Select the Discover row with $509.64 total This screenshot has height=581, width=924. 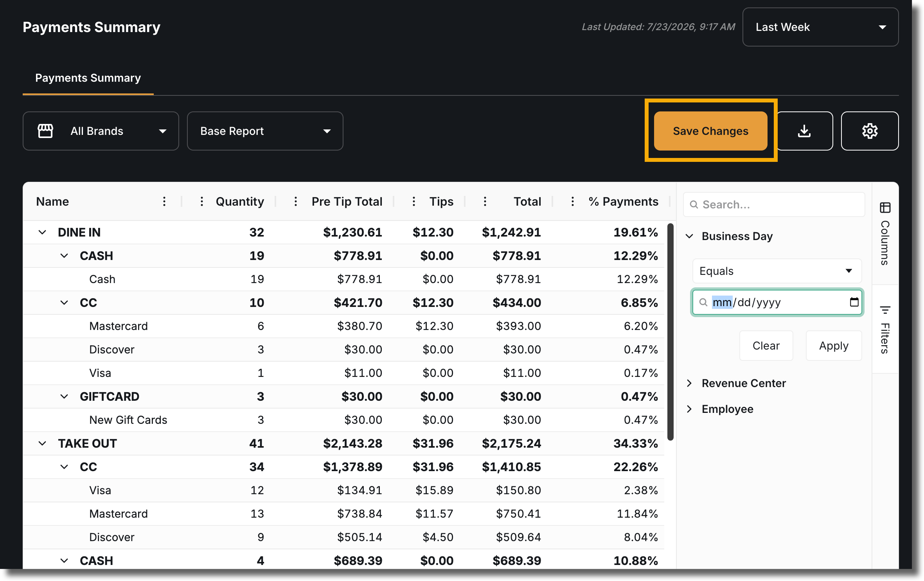343,537
